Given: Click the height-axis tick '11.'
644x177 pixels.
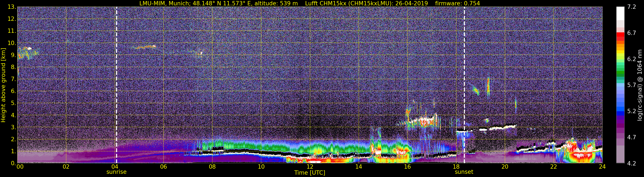Looking at the screenshot, I should pos(12,31).
